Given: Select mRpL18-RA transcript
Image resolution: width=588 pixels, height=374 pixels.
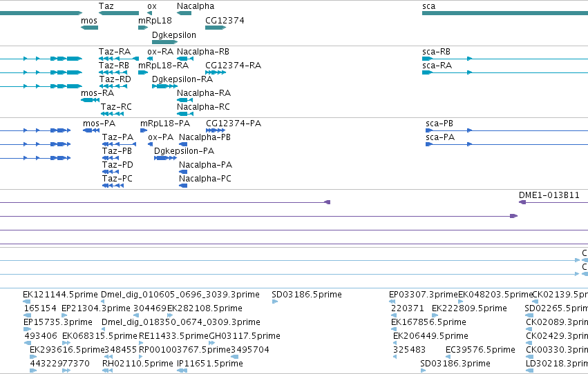Looking at the screenshot, I should coord(143,72).
